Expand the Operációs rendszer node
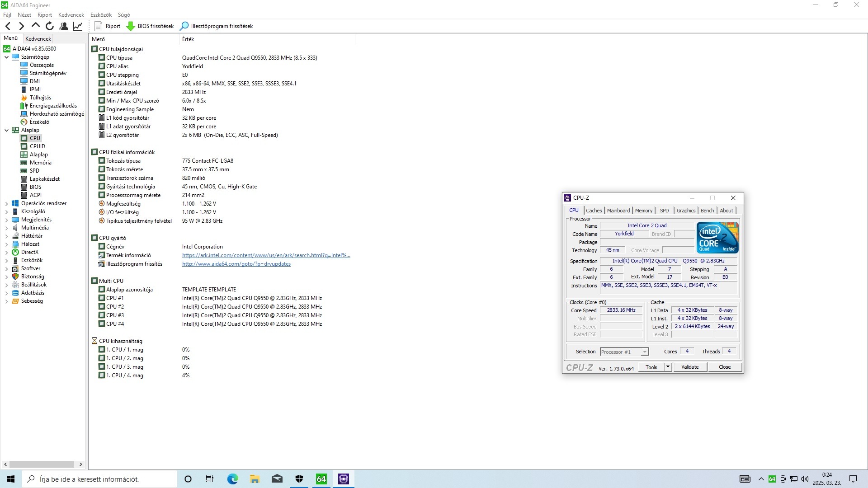This screenshot has width=868, height=488. [6, 203]
